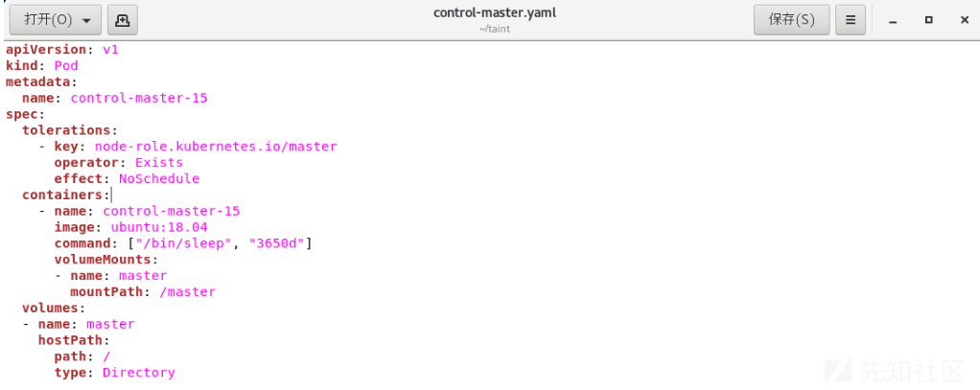980x390 pixels.
Task: Click the NoSchedule effect value
Action: 159,179
